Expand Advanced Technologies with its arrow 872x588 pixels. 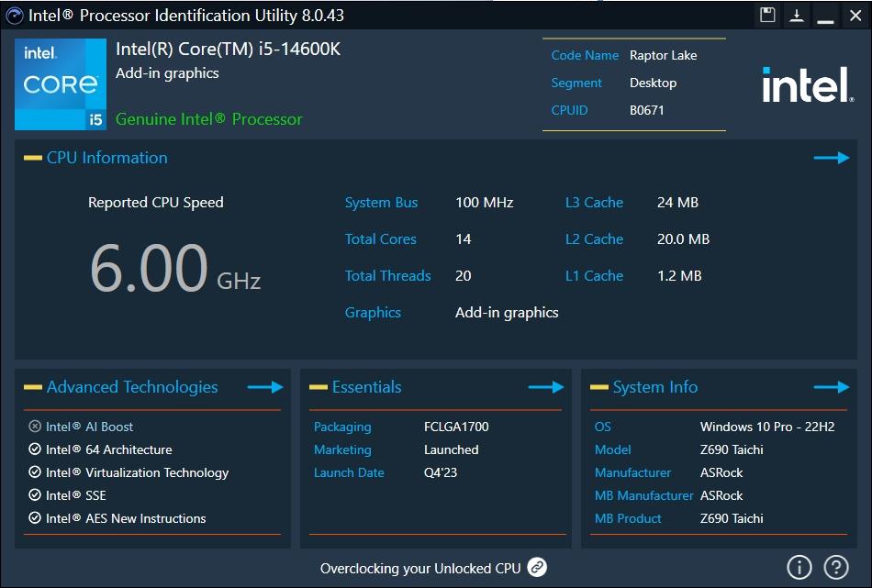coord(265,387)
